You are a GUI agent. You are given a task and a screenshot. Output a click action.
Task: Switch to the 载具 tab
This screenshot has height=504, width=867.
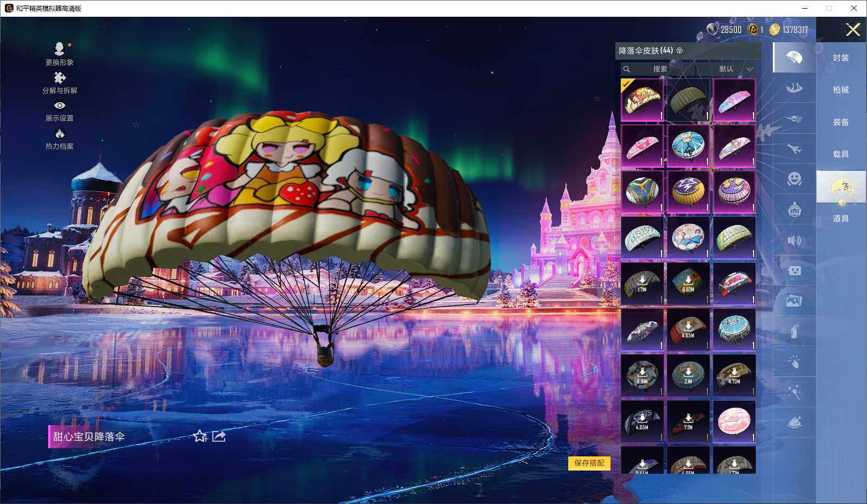pos(840,154)
